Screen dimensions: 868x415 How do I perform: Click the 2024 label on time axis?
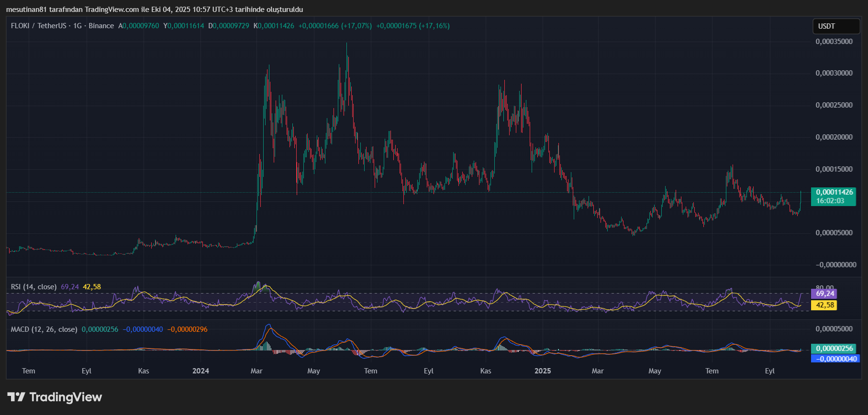tap(200, 371)
